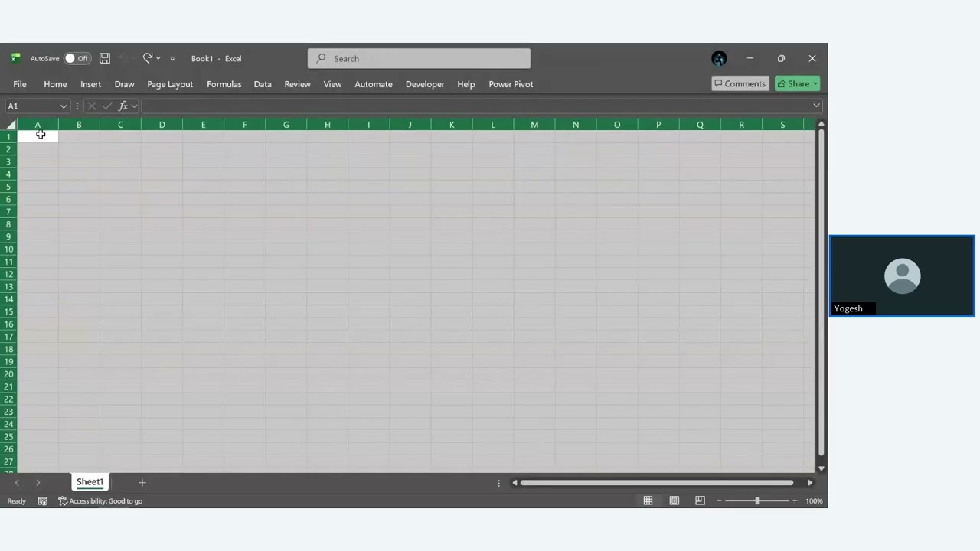This screenshot has height=551, width=980.
Task: Click the previous sheet navigation arrow
Action: click(17, 483)
